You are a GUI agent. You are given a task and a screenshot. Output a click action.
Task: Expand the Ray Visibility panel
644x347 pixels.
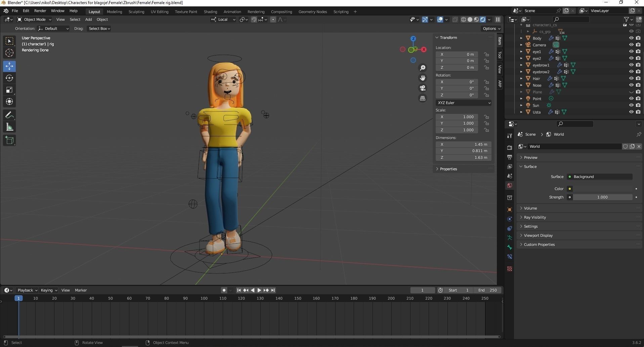[x=535, y=217]
